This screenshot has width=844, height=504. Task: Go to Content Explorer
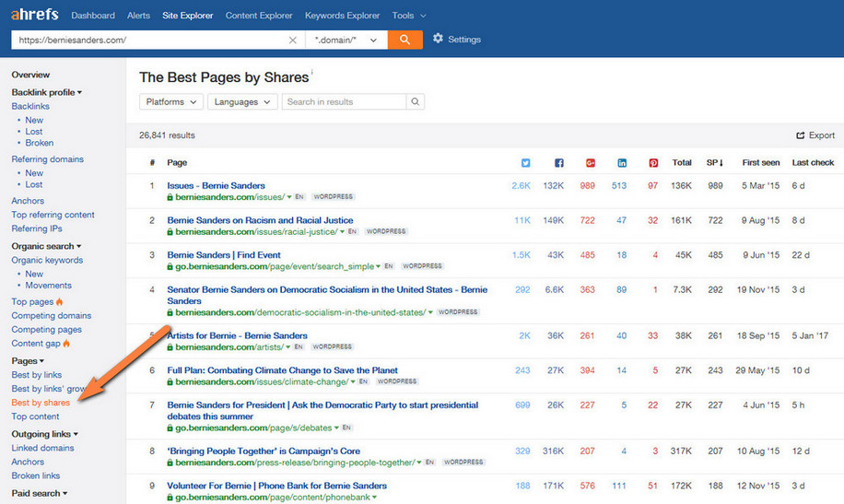pyautogui.click(x=259, y=16)
